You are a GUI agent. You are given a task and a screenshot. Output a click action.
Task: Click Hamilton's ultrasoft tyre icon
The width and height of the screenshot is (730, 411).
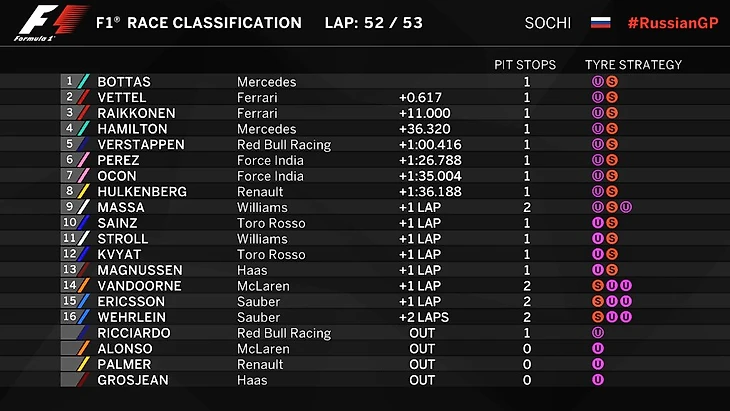(x=598, y=128)
